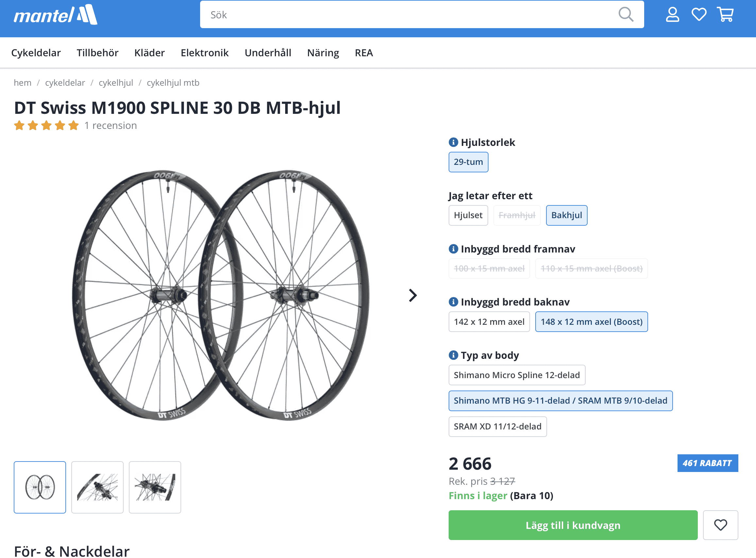Screen dimensions: 756x558
Task: Click the search magnifier icon
Action: tap(626, 14)
